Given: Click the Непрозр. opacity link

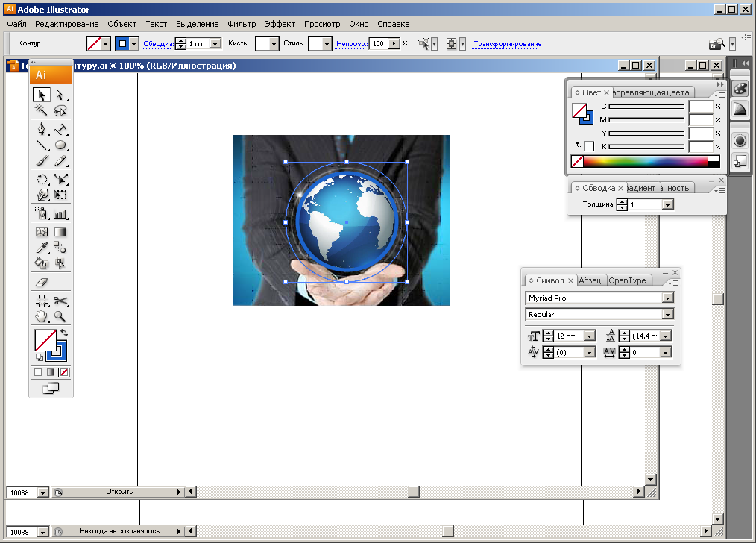Looking at the screenshot, I should (352, 44).
